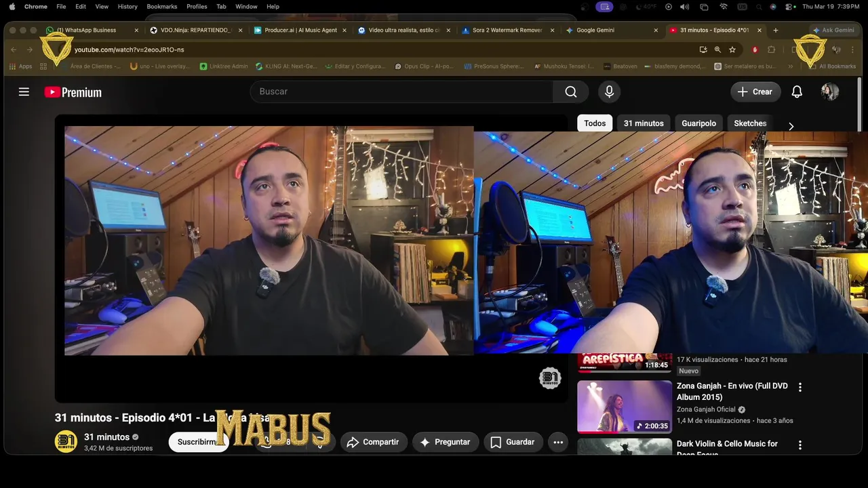Open the Bookmarks menu in the menu bar

(162, 7)
